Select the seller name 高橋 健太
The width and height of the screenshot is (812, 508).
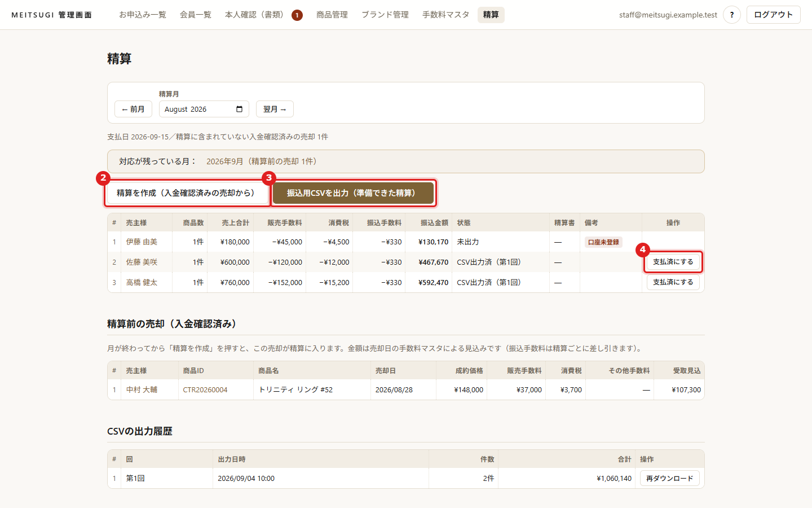click(142, 282)
